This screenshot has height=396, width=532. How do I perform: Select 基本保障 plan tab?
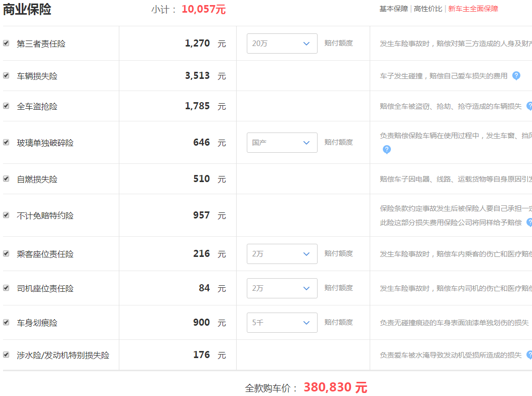tap(393, 9)
